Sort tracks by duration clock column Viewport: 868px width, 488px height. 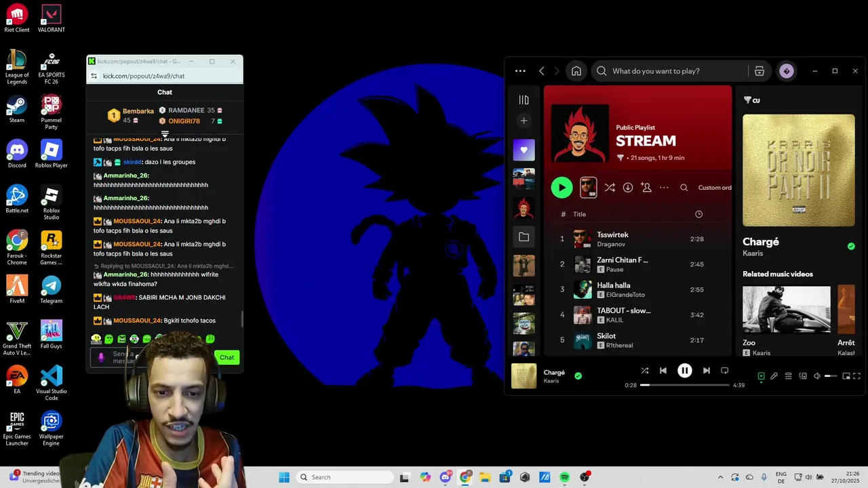pyautogui.click(x=698, y=214)
